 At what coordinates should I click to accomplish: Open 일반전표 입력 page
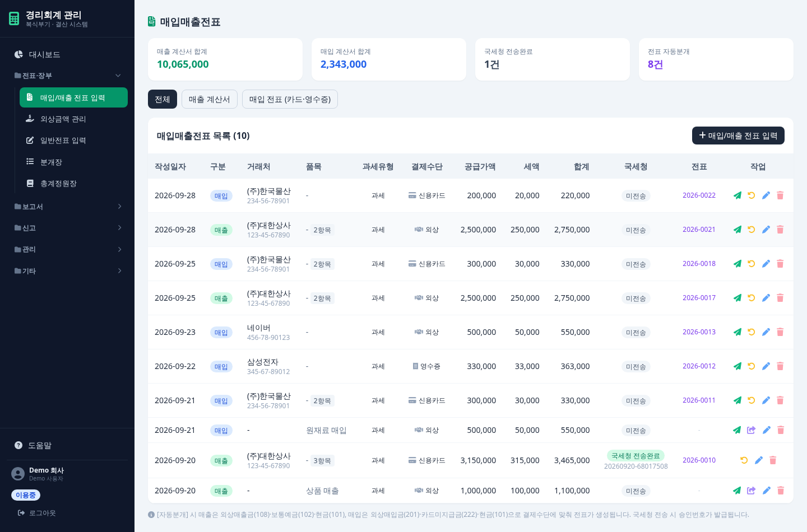tap(73, 141)
